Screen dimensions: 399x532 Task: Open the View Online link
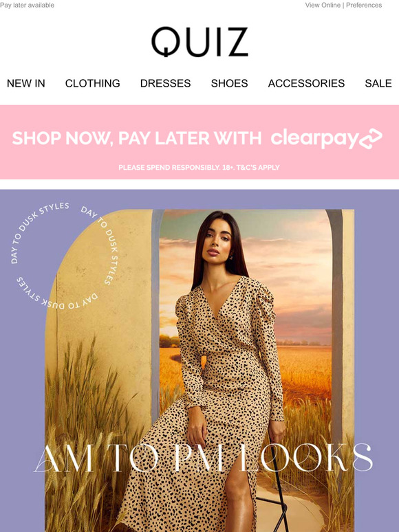(x=323, y=5)
